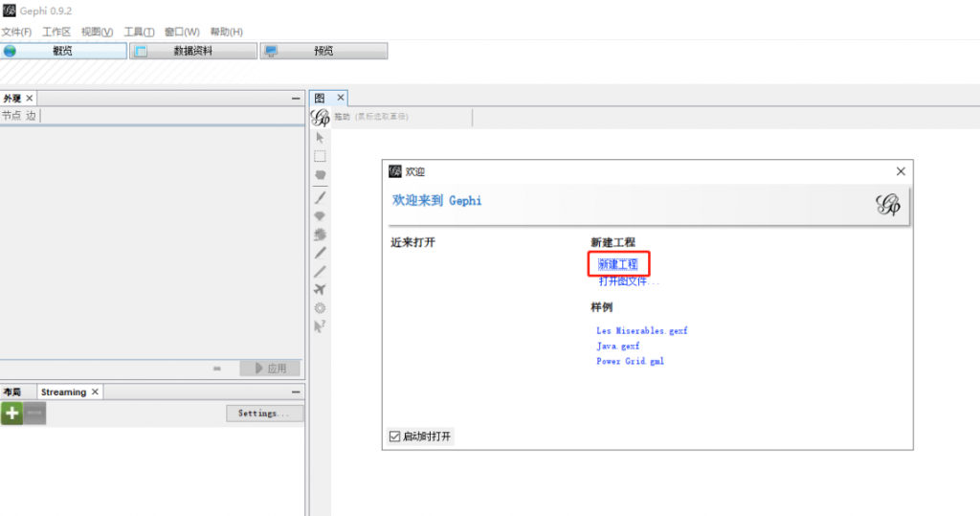This screenshot has height=516, width=980.
Task: Click the 应用 apply button
Action: [x=271, y=369]
